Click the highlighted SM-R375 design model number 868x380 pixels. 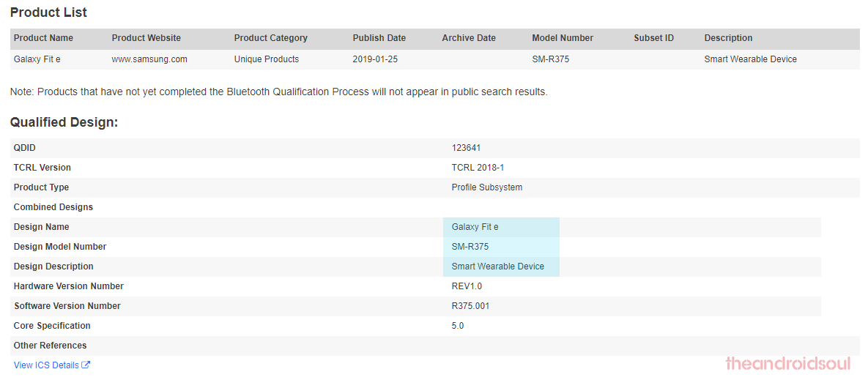[470, 247]
